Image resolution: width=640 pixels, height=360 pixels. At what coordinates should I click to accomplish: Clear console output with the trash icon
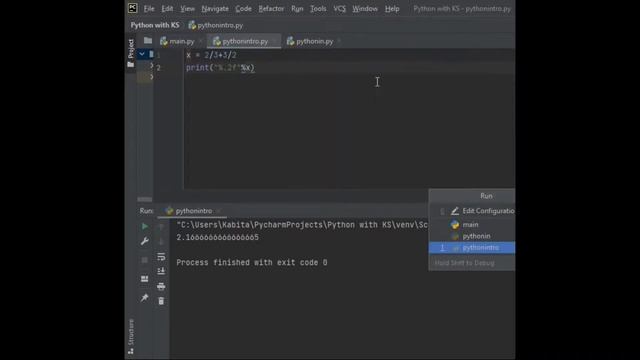pos(161,301)
